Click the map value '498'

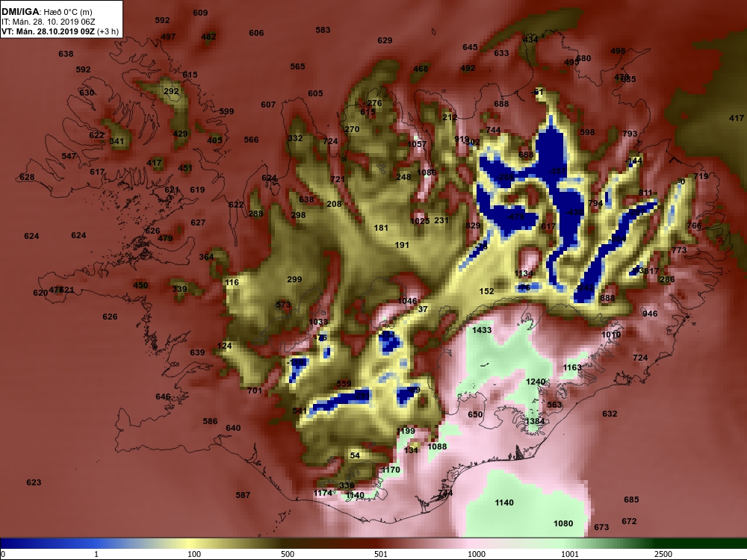pos(618,51)
